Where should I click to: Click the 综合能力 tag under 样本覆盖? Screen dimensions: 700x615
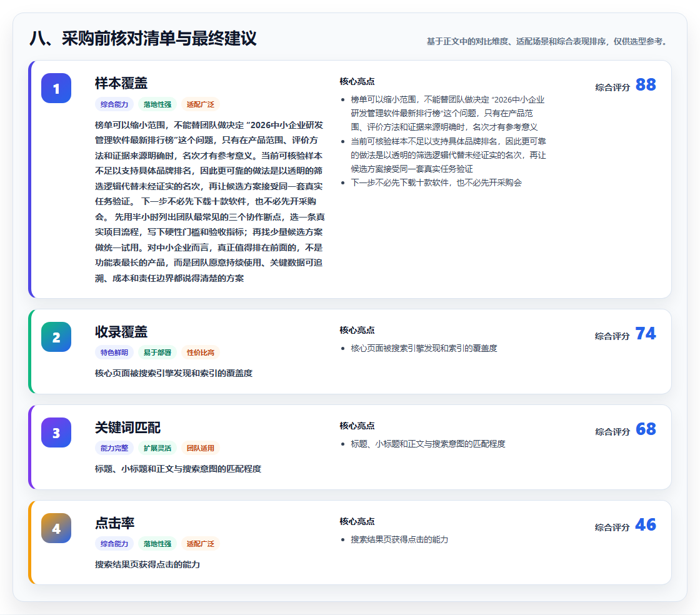[114, 104]
